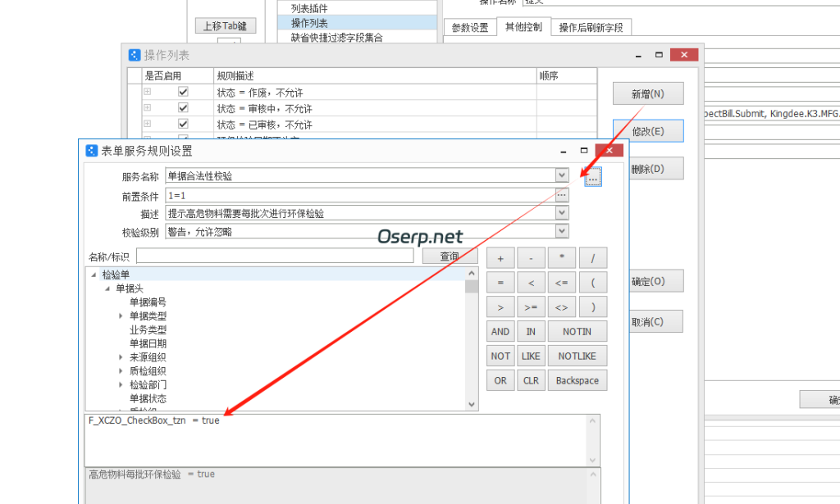Click inside the 名称/标识 input field
Screen dimensions: 840x504
275,255
